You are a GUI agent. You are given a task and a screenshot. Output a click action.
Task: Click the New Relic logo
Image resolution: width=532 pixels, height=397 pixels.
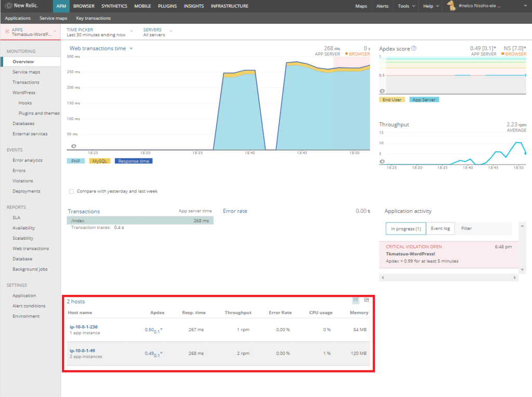21,6
